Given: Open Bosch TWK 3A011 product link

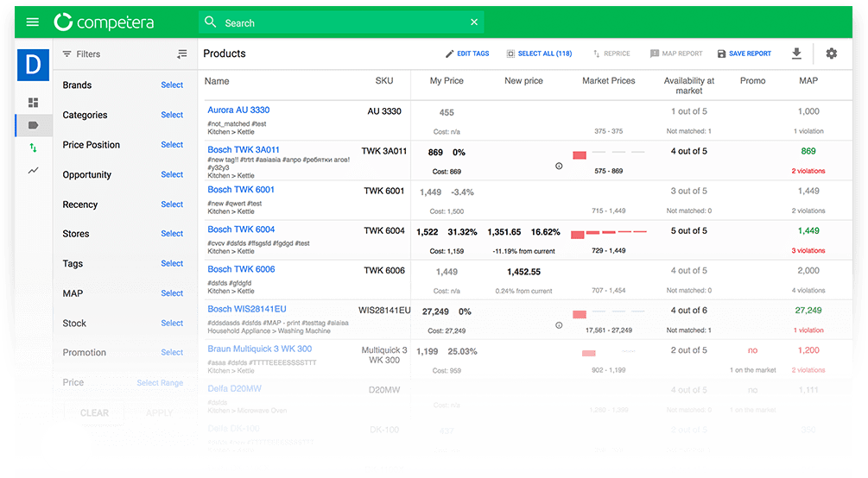Looking at the screenshot, I should tap(243, 149).
